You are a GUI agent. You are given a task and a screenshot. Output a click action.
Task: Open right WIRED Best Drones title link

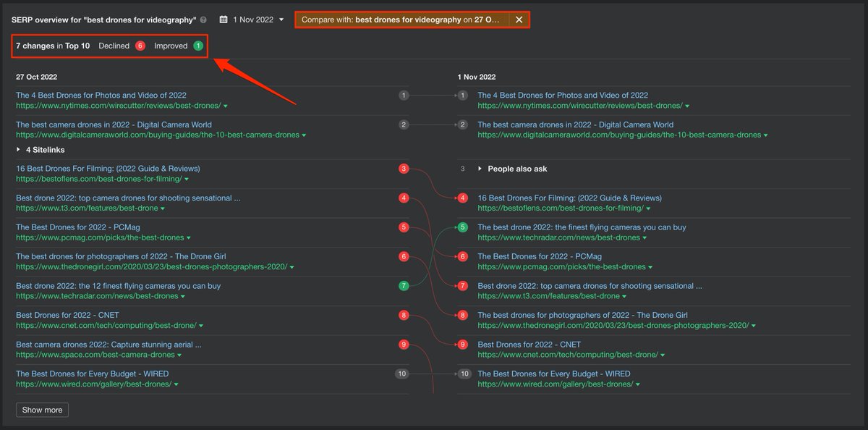point(553,374)
